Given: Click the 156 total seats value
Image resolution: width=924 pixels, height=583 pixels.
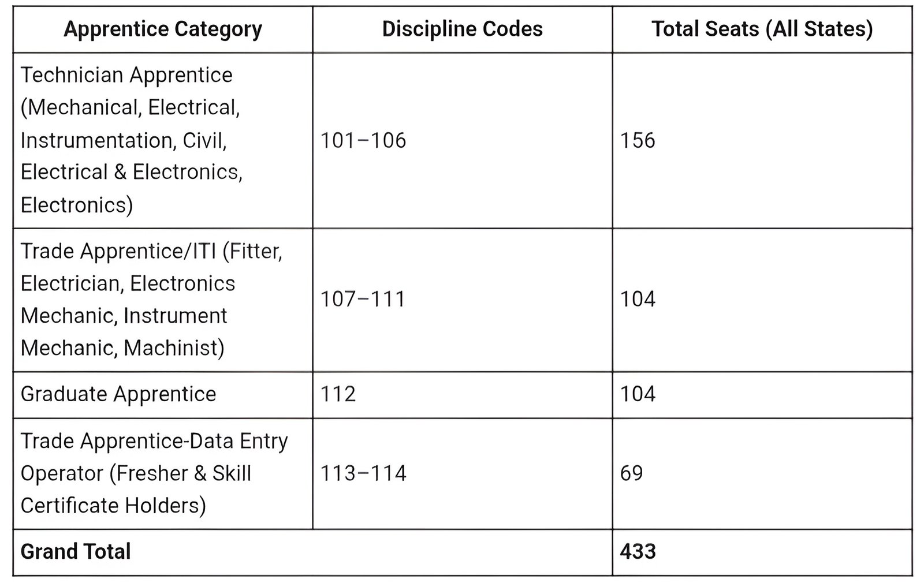Looking at the screenshot, I should tap(638, 140).
